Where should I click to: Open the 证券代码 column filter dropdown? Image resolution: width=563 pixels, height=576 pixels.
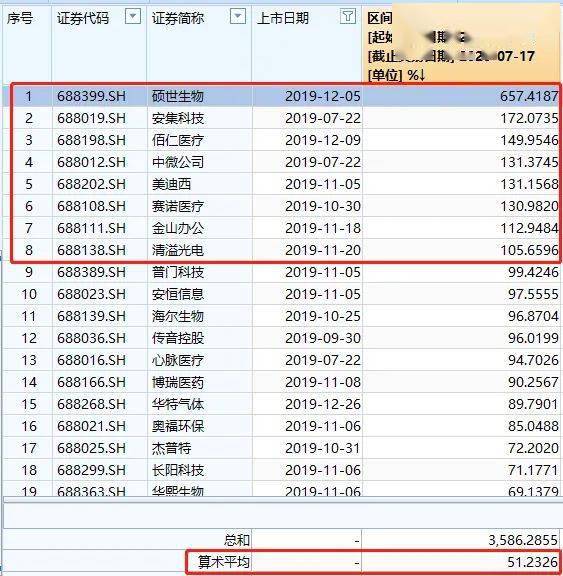pyautogui.click(x=133, y=17)
